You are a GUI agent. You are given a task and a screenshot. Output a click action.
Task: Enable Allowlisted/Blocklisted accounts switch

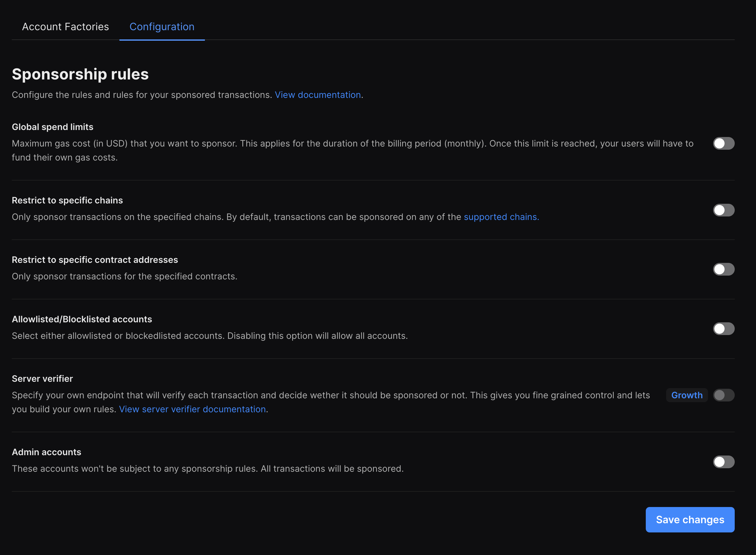[723, 329]
